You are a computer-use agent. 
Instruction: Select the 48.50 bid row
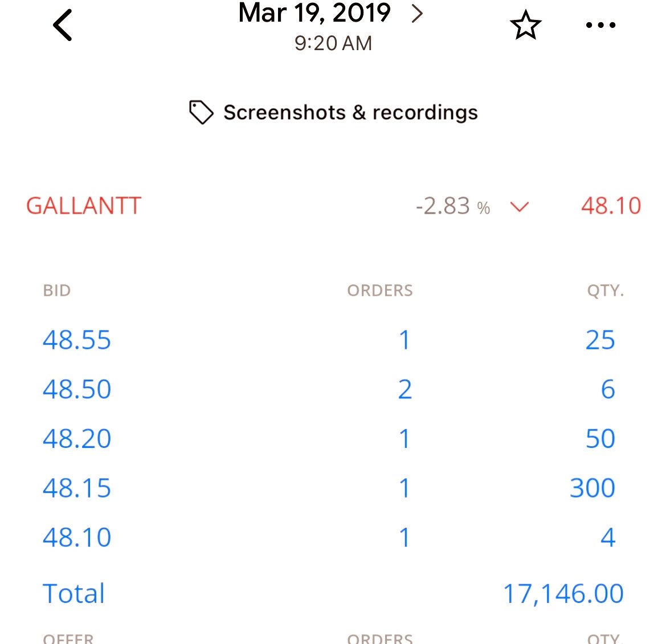329,389
